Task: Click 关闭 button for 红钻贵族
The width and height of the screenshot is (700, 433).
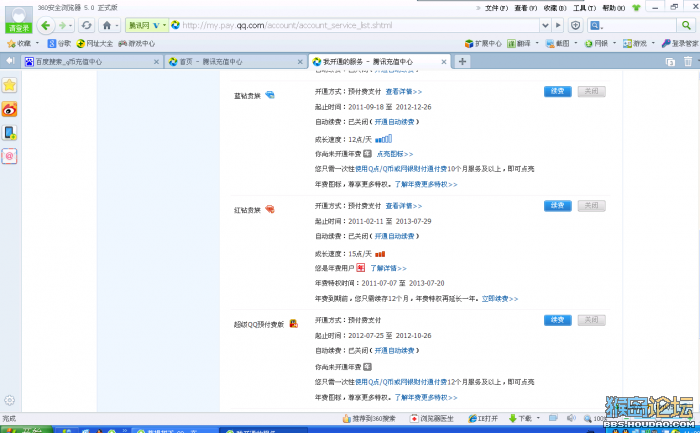Action: 592,206
